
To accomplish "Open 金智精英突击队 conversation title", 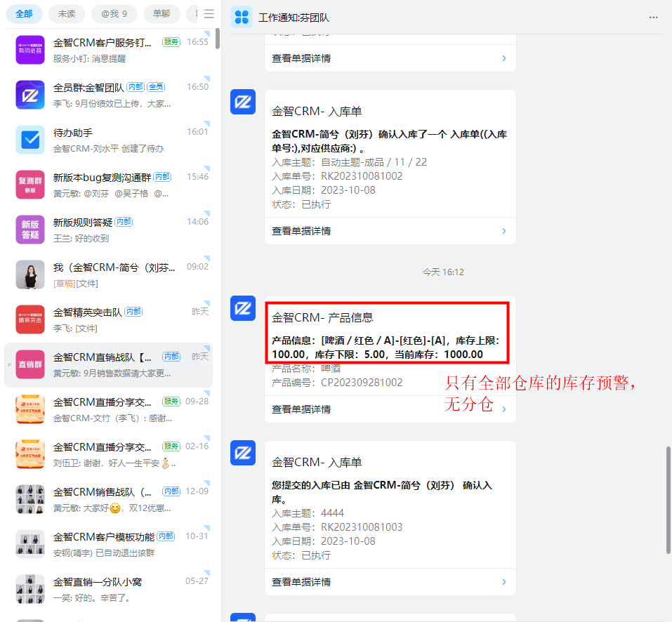I will tap(88, 312).
